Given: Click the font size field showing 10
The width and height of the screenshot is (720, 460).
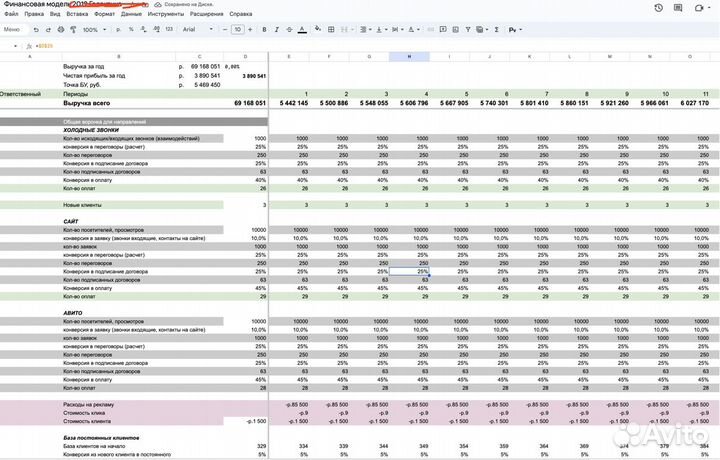Looking at the screenshot, I should point(238,30).
